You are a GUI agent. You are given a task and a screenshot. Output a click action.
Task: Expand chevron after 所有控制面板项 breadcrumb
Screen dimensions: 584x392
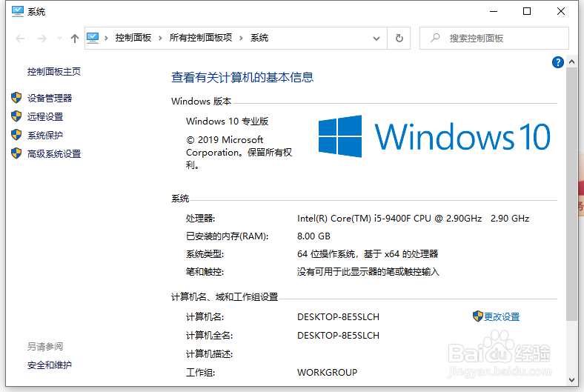(x=242, y=38)
